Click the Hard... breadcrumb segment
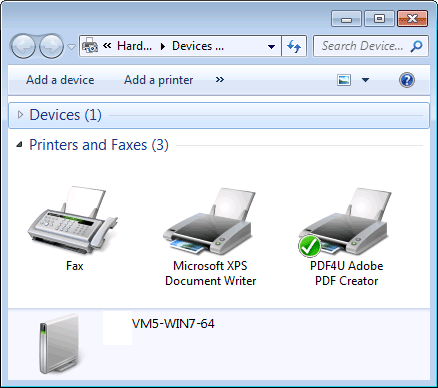This screenshot has height=388, width=438. pos(134,46)
